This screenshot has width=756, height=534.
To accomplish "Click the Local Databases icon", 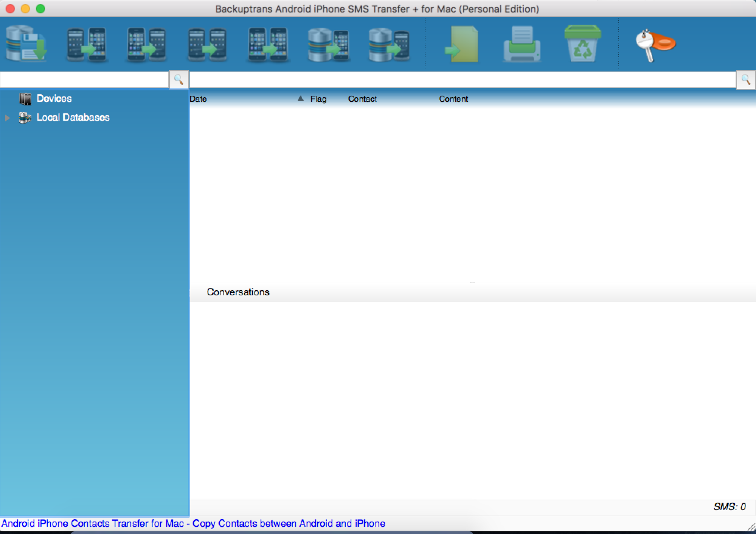I will (x=25, y=118).
